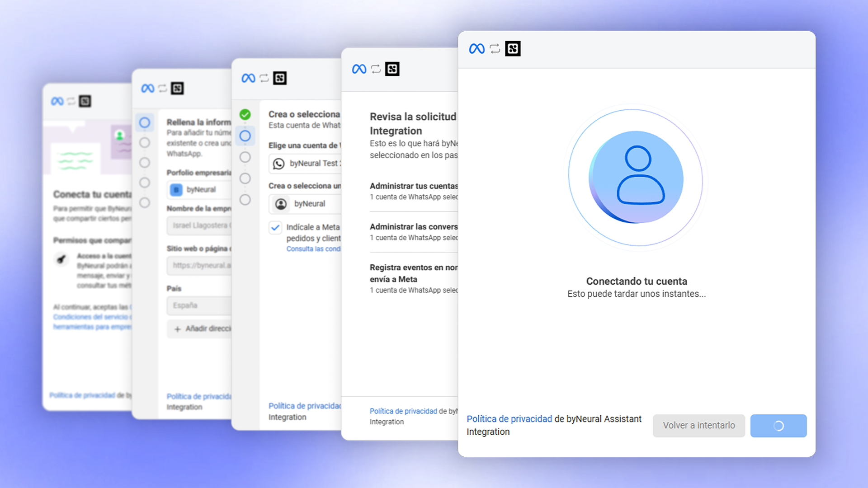868x488 pixels.
Task: Click the profile icon inside the byNeural selector
Action: coord(281,204)
